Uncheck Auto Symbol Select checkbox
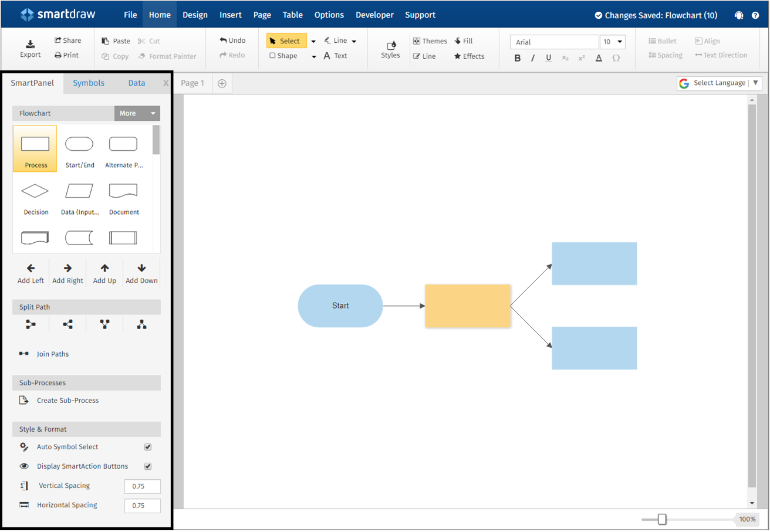The width and height of the screenshot is (770, 532). pyautogui.click(x=148, y=447)
